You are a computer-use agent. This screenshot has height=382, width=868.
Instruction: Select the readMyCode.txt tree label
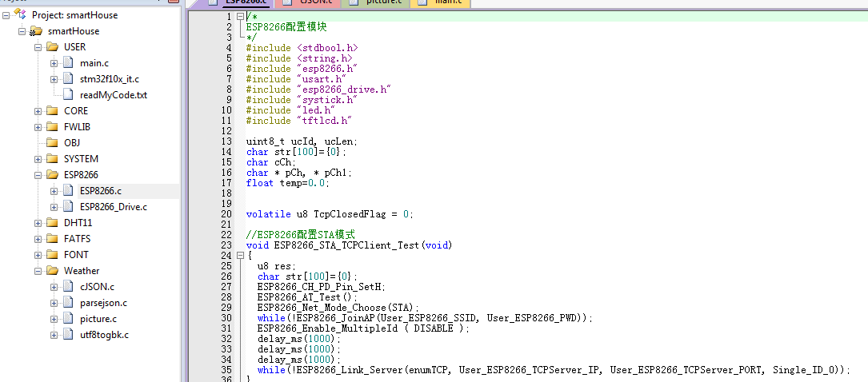pos(114,95)
